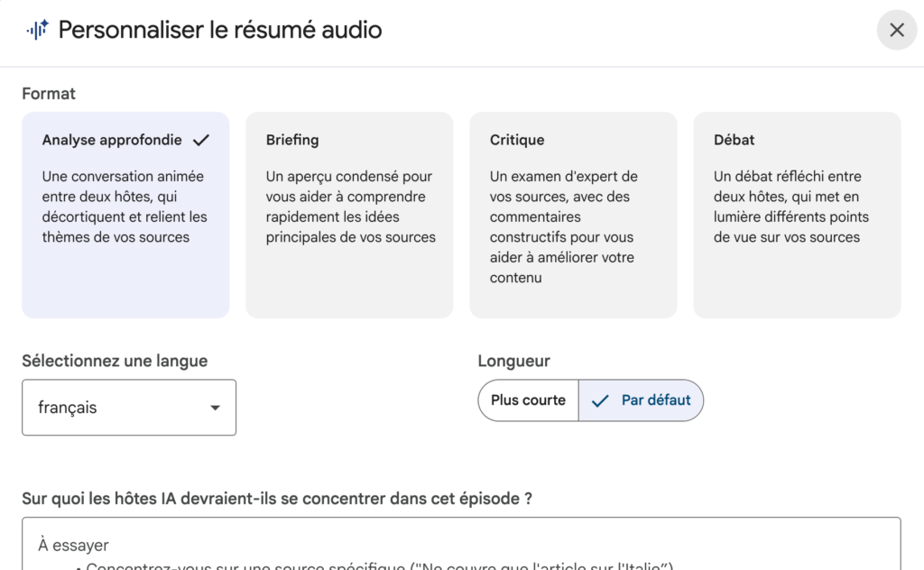Click the checkmark icon beside Analyse approfondie
Image resolution: width=924 pixels, height=570 pixels.
(201, 140)
